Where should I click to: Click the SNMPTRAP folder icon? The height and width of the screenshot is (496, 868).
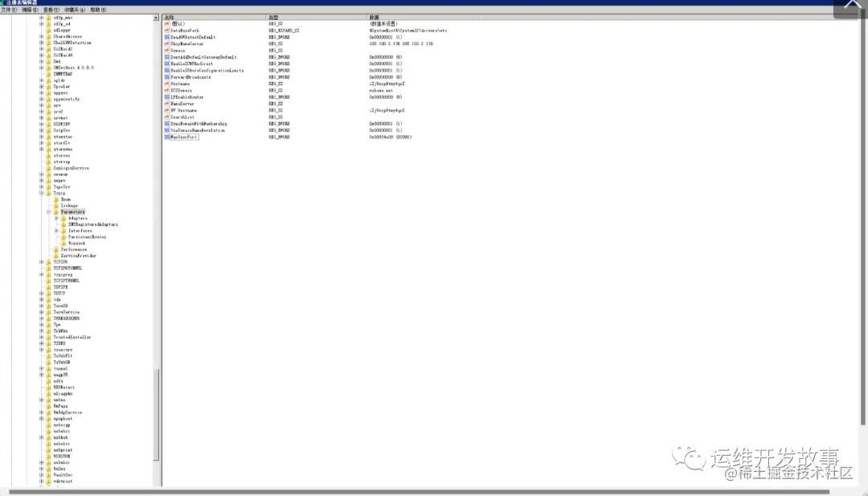point(49,74)
